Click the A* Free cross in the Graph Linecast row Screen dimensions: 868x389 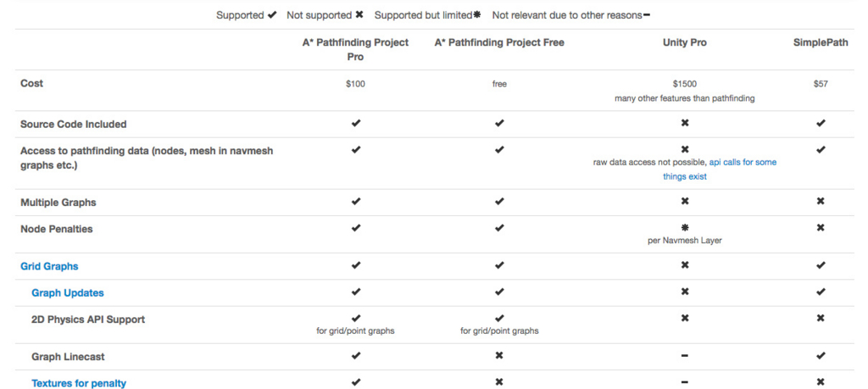[499, 355]
